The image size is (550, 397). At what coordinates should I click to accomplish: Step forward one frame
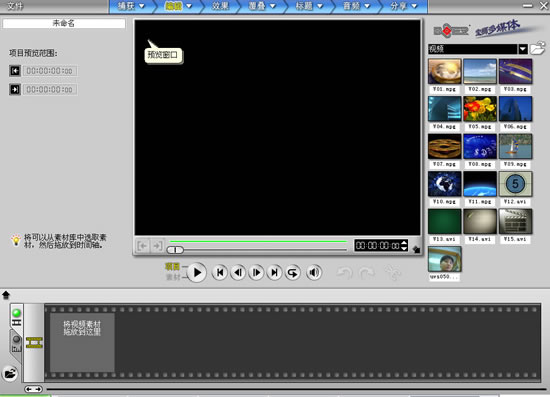pos(256,272)
